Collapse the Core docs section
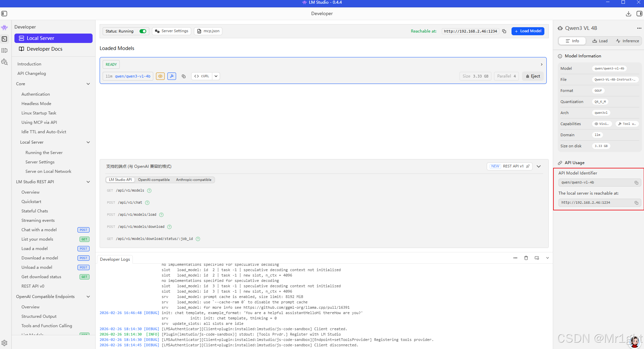The height and width of the screenshot is (349, 644). point(88,84)
